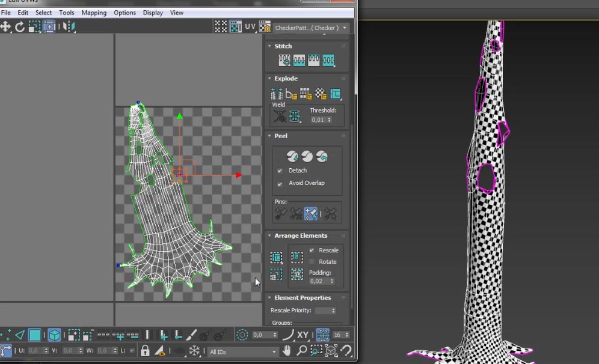This screenshot has width=599, height=364.
Task: Enable the Rotate checkbox in Arrange Elements
Action: (x=312, y=262)
